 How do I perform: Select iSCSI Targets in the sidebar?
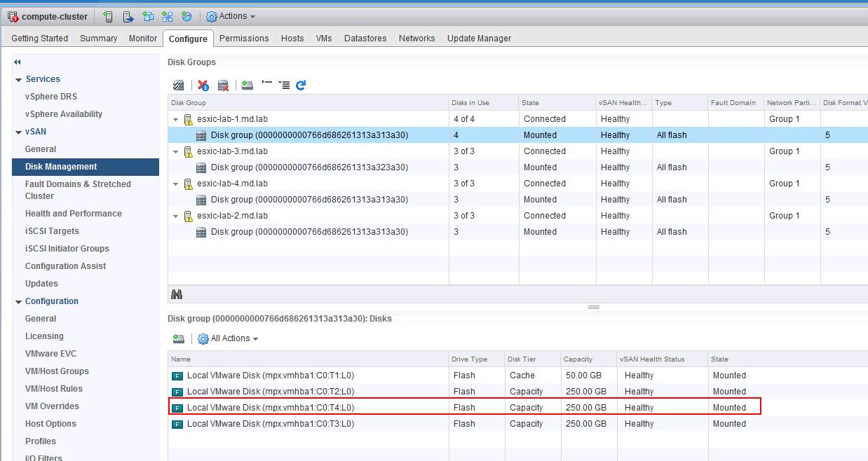52,231
